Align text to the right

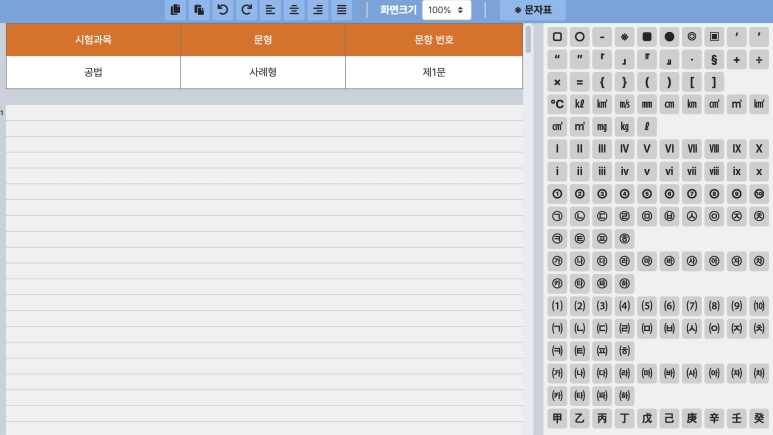(317, 10)
